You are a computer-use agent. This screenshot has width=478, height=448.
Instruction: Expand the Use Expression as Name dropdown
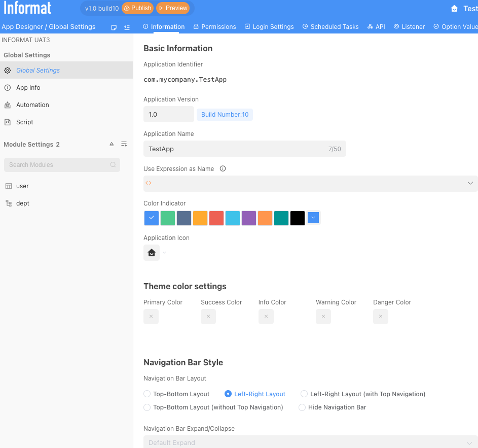470,183
